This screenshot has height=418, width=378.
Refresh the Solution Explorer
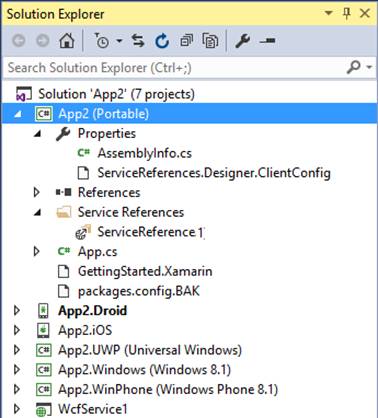coord(162,41)
